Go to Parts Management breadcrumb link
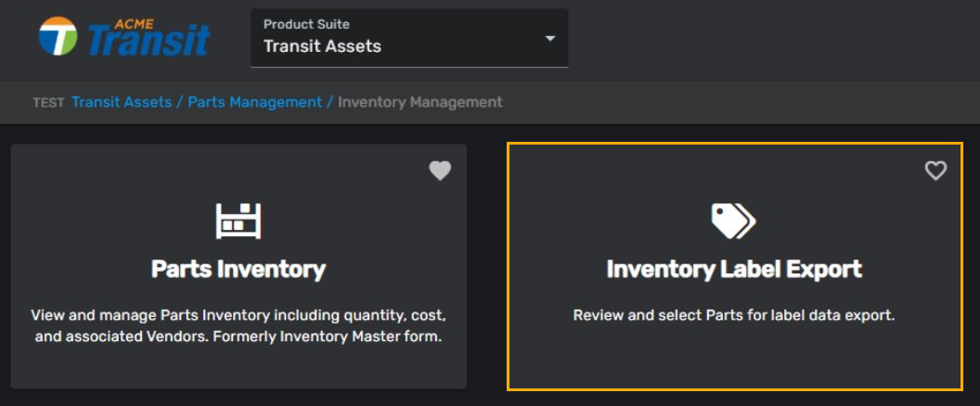The image size is (980, 406). [x=255, y=102]
